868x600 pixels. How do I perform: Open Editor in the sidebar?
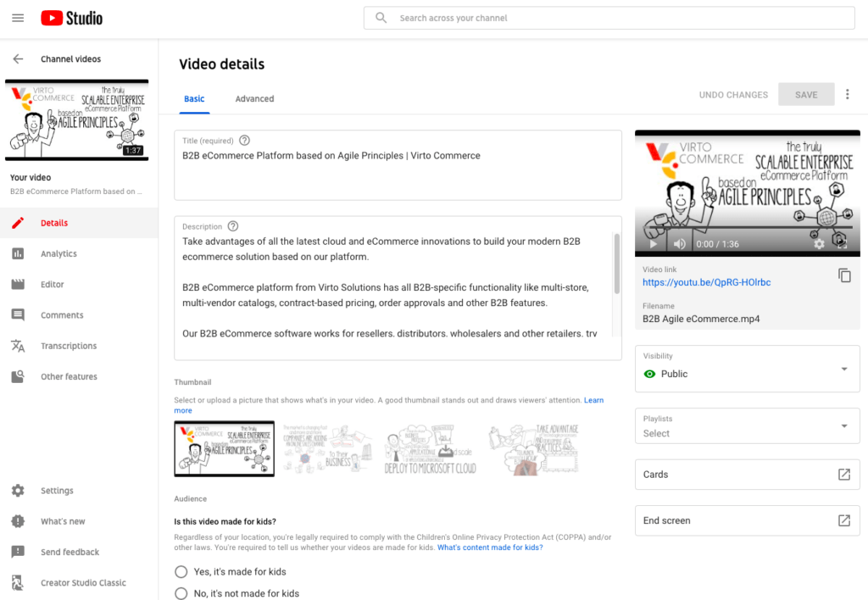[x=79, y=285]
